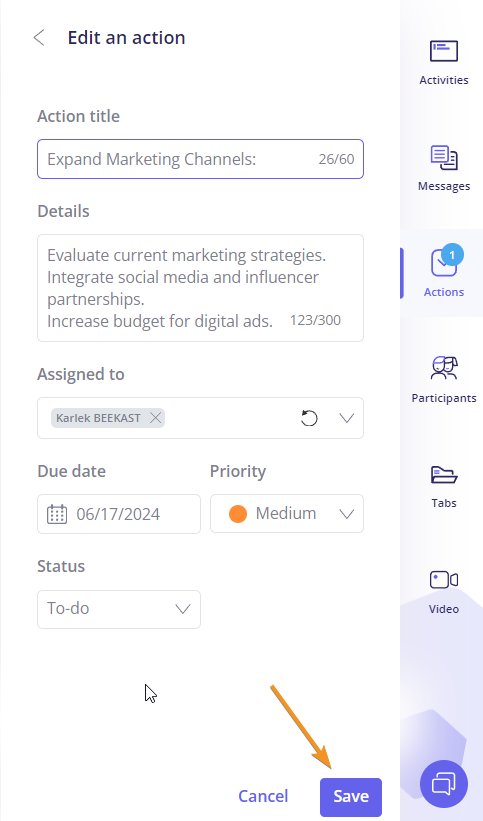
Task: Click the orange Medium priority color dot
Action: (x=238, y=514)
